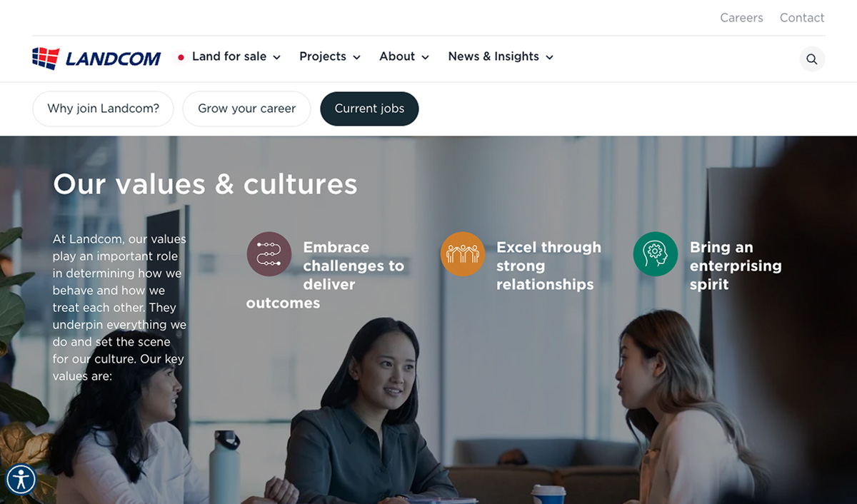Expand the News & Insights menu
Screen dimensions: 857x504
pos(501,56)
